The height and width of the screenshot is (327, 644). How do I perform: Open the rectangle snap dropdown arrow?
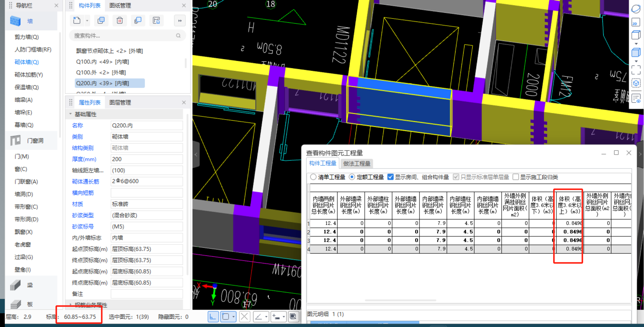click(x=233, y=317)
